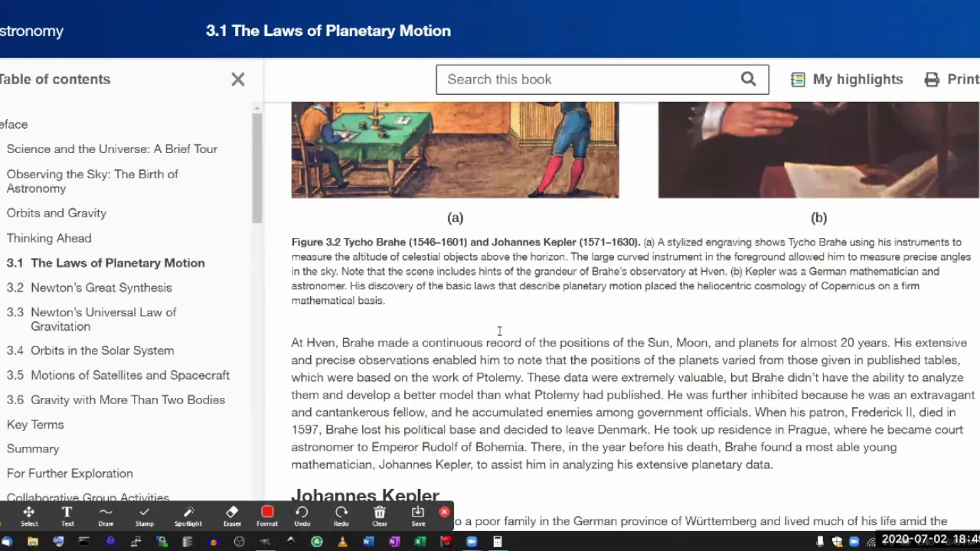Open Science and the Universe: A Brief Tour
Screen dimensions: 980x551
pyautogui.click(x=112, y=149)
